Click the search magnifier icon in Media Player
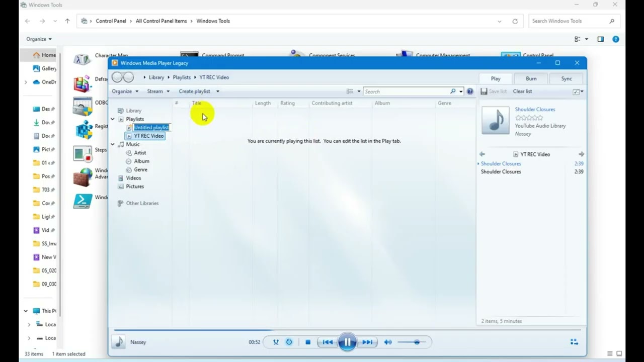Screen dimensions: 644x362 [x=453, y=92]
